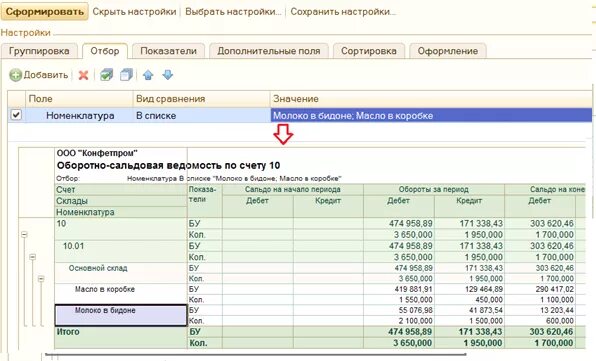596x361 pixels.
Task: Click credit value 41 873,54
Action: click(x=486, y=310)
